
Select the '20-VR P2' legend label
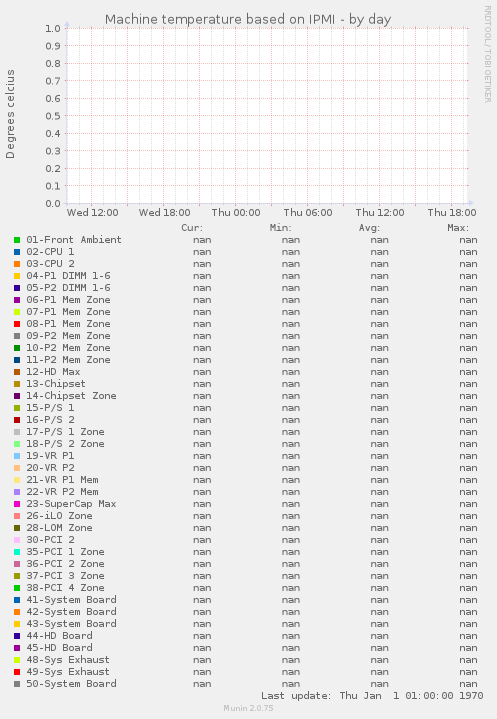click(50, 468)
